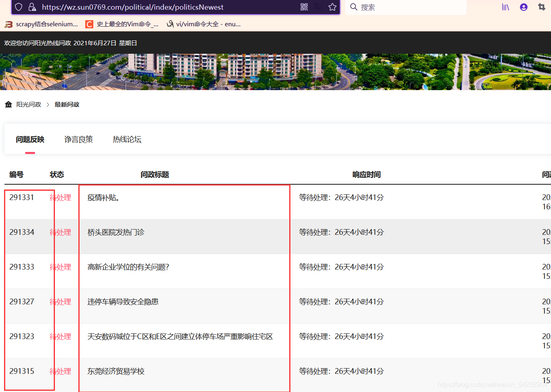Click response time in the 东莞经济贸易学校 row

click(341, 371)
